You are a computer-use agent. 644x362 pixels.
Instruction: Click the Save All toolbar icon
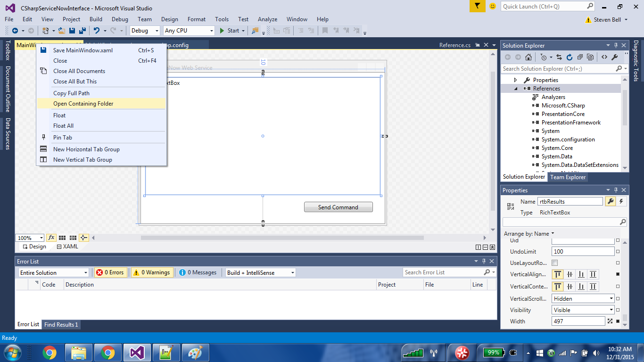(x=82, y=31)
